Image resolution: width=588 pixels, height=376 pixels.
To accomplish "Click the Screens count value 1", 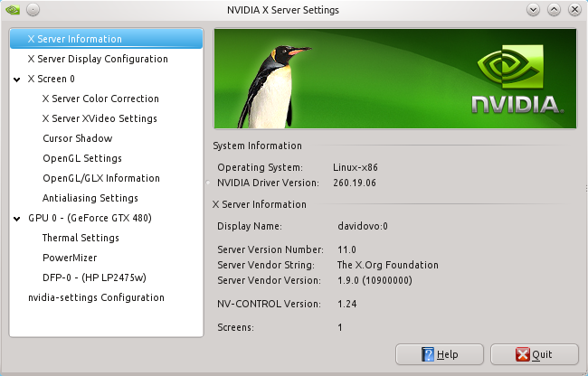I will pos(340,327).
